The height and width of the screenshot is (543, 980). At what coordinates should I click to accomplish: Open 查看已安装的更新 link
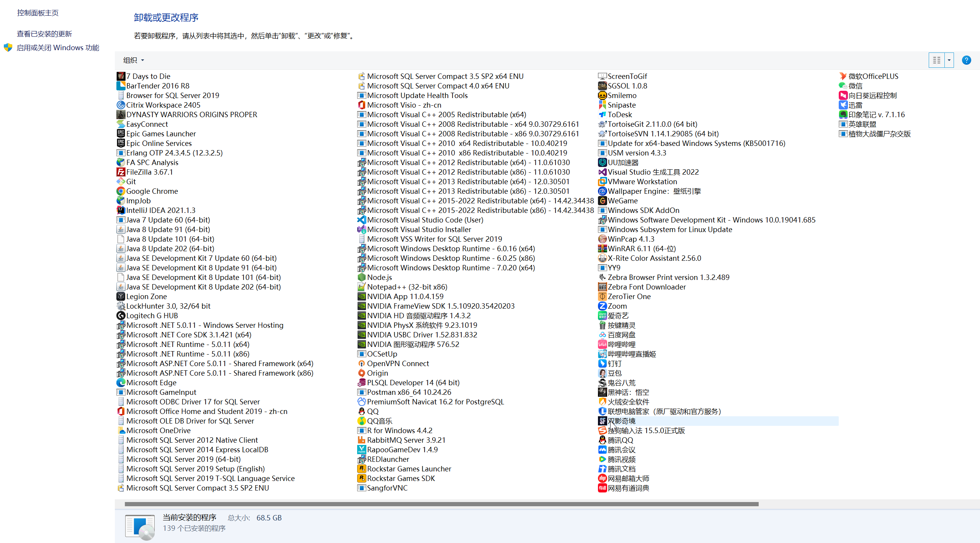click(x=44, y=34)
